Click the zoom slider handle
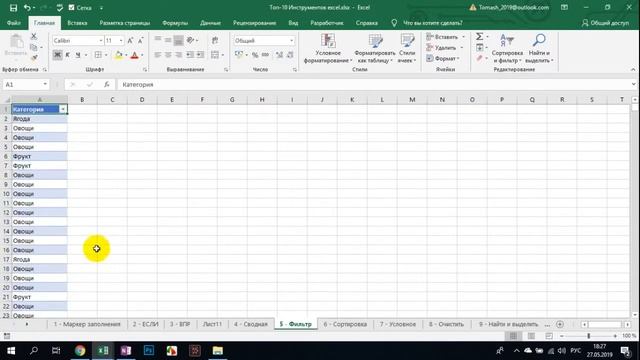Image resolution: width=640 pixels, height=360 pixels. tap(589, 336)
